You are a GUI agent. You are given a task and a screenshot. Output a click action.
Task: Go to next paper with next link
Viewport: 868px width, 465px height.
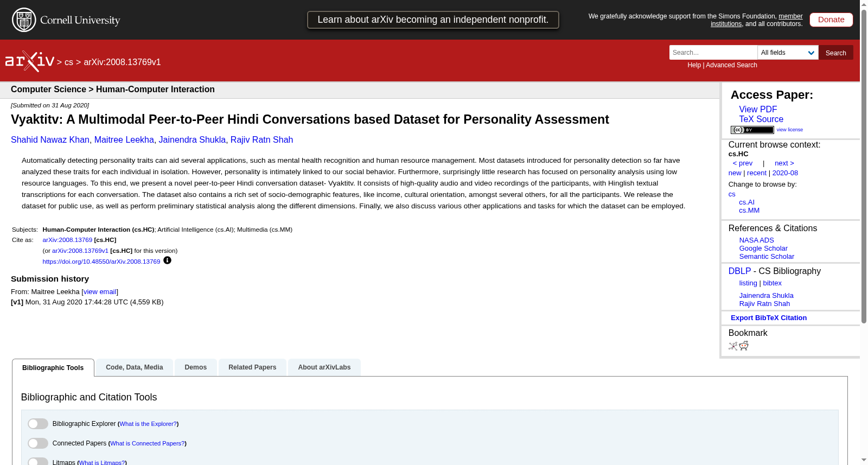tap(784, 163)
